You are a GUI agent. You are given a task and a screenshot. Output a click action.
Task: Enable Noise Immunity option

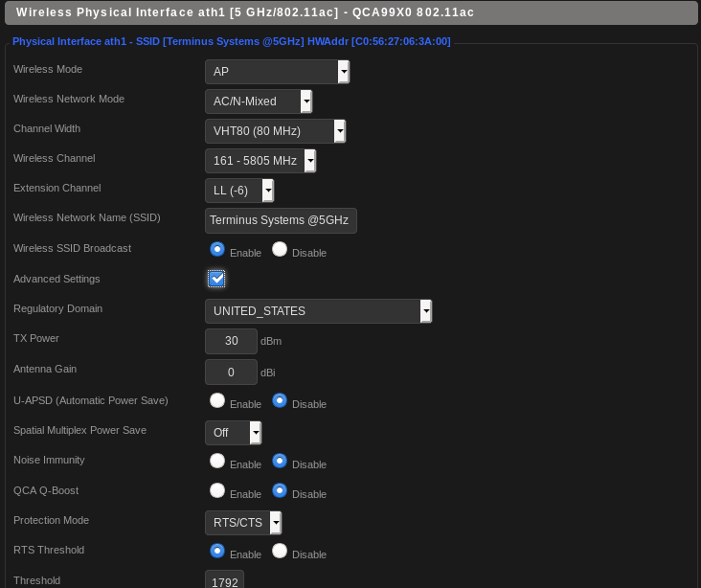tap(217, 461)
